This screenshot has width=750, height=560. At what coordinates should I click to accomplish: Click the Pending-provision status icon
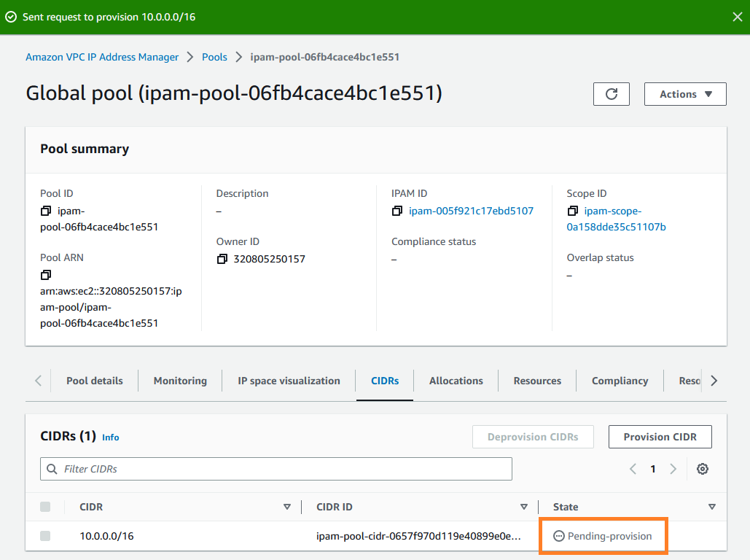click(x=557, y=536)
